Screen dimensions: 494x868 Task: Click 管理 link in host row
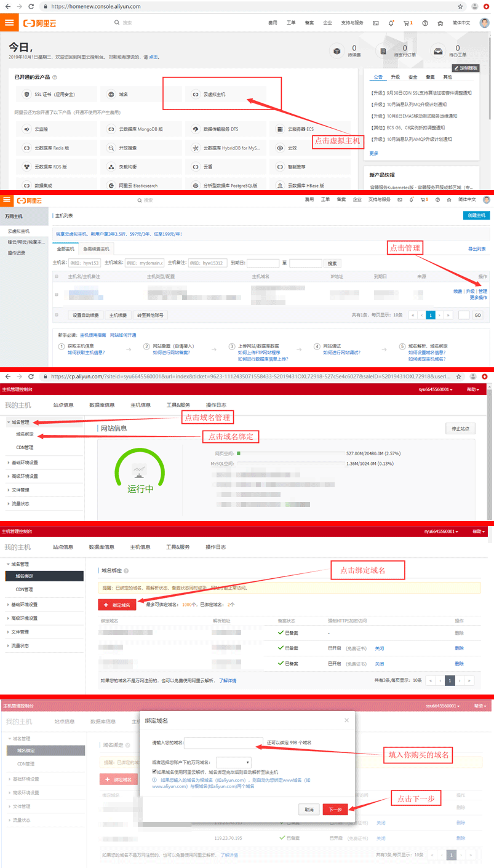(x=483, y=291)
